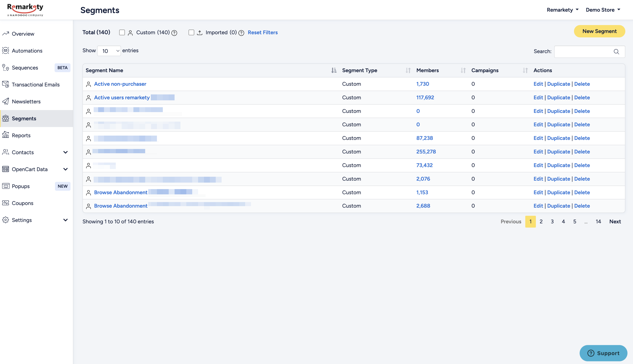Image resolution: width=633 pixels, height=364 pixels.
Task: Click the Next pagination button
Action: (615, 221)
